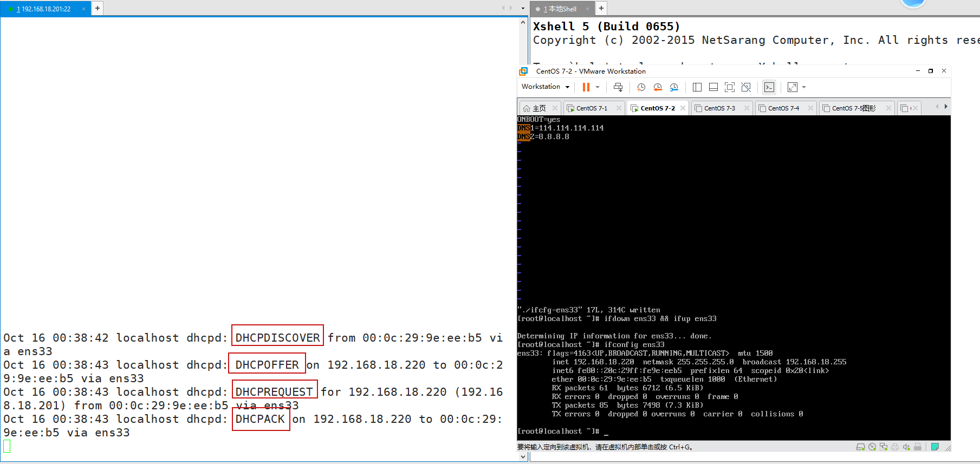Revert VM to previous snapshot icon
Screen dimensions: 980x464
pyautogui.click(x=658, y=87)
